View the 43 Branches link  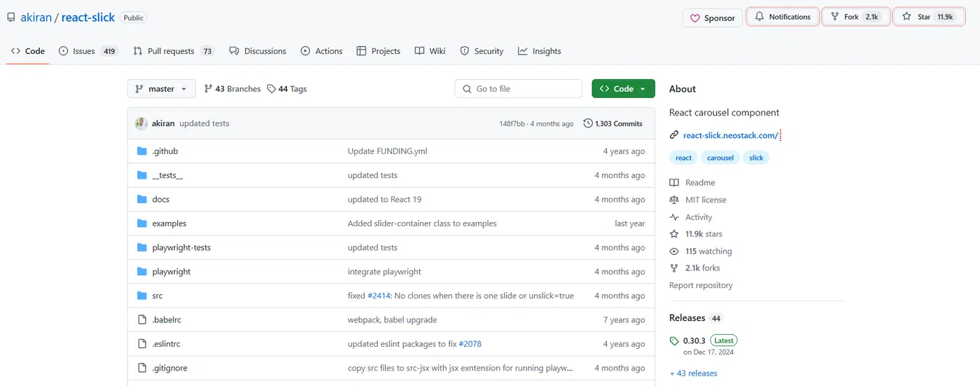(232, 89)
